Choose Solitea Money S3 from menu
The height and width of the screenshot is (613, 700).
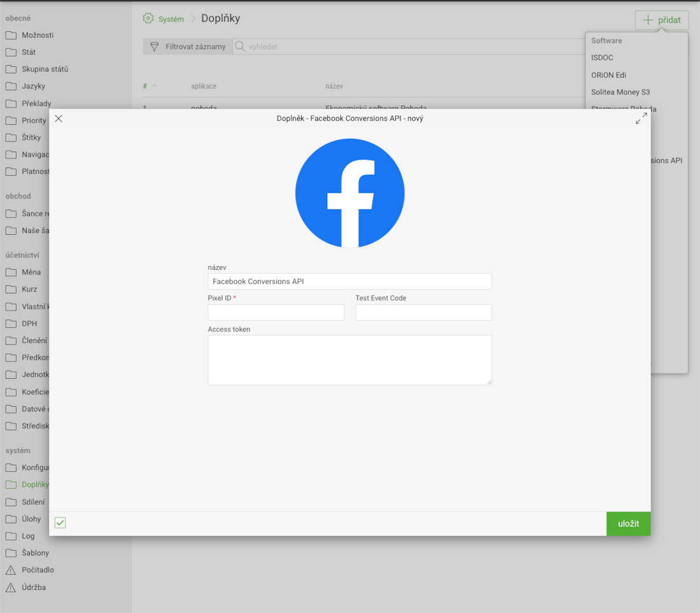pyautogui.click(x=620, y=92)
